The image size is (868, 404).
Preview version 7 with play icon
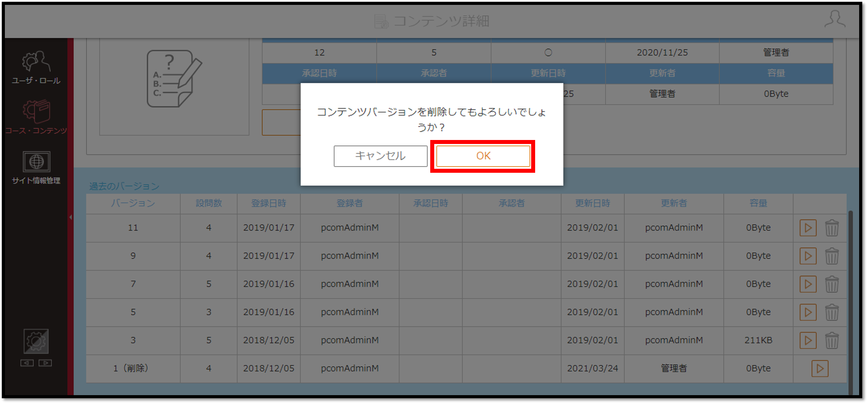(x=808, y=284)
